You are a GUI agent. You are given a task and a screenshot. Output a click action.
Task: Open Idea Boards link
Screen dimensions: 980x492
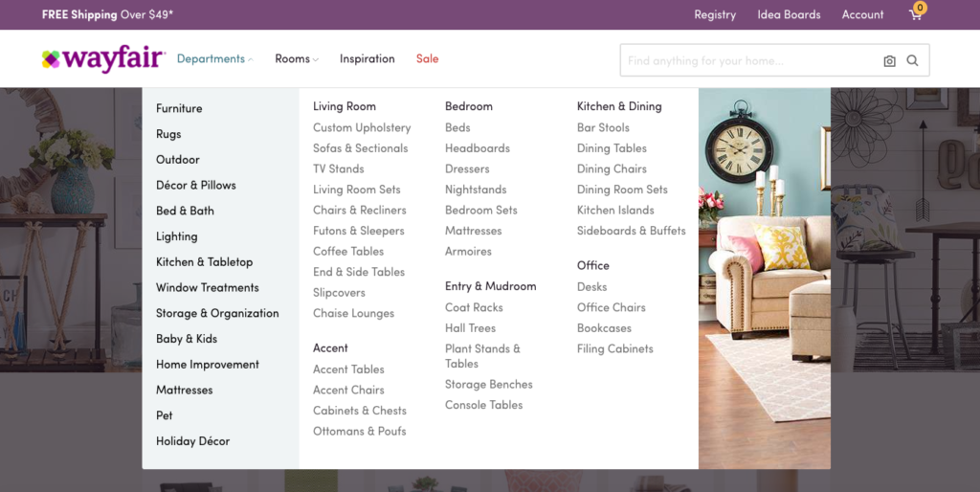(x=789, y=14)
